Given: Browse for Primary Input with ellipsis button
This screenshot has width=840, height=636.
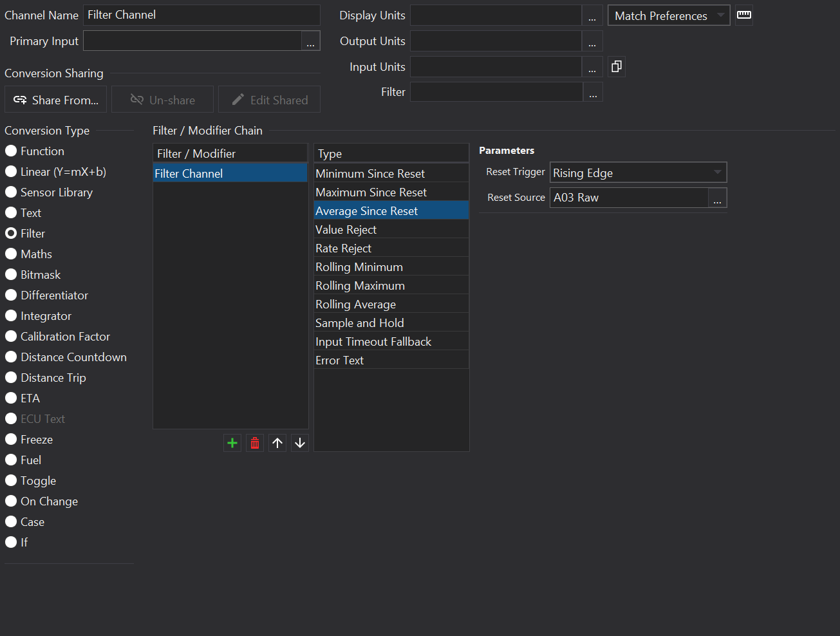Looking at the screenshot, I should (310, 42).
